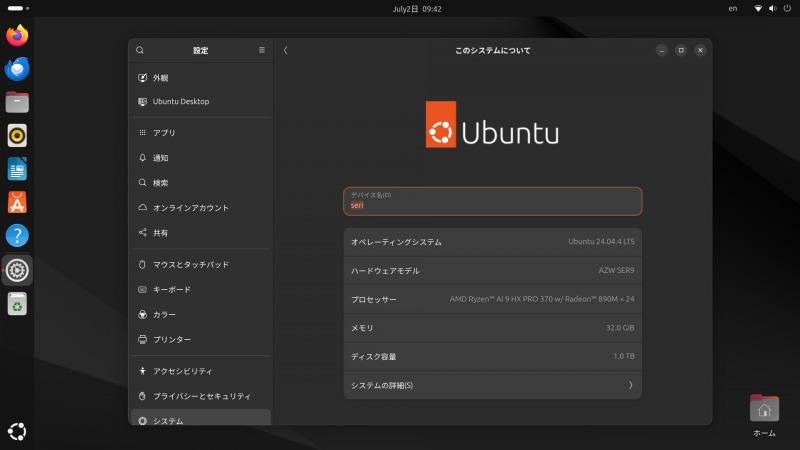Click the activities pill in top-left
Screen dimensions: 800x450
point(18,8)
